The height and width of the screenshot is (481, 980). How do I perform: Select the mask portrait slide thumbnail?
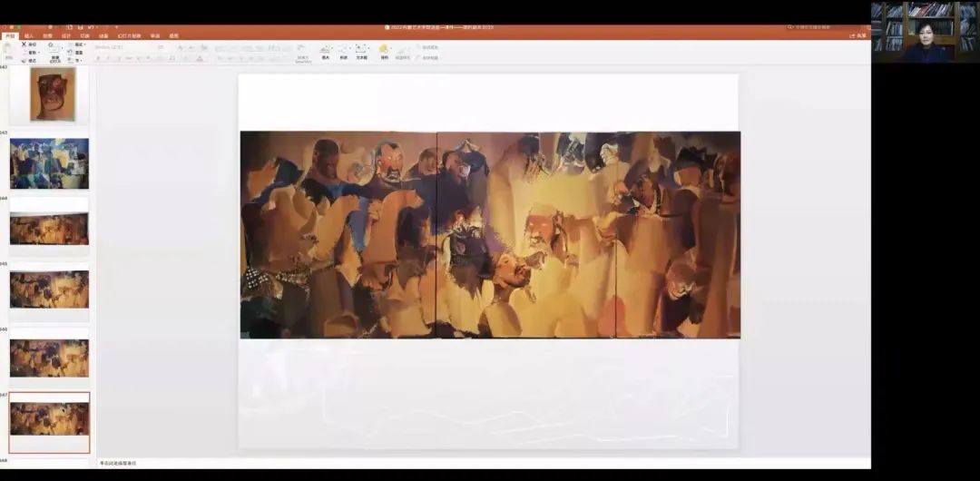pos(53,93)
